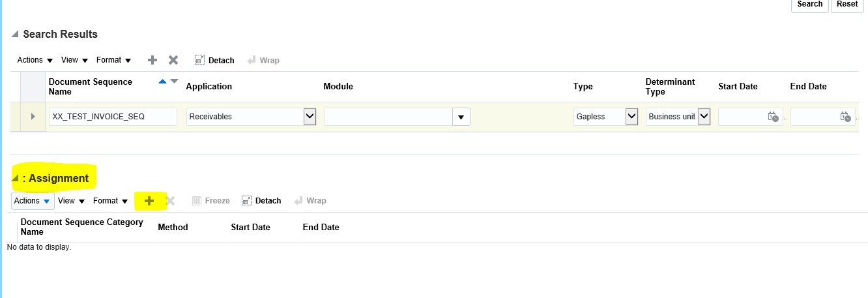
Task: Open the Type dropdown showing Gapless
Action: (x=631, y=117)
